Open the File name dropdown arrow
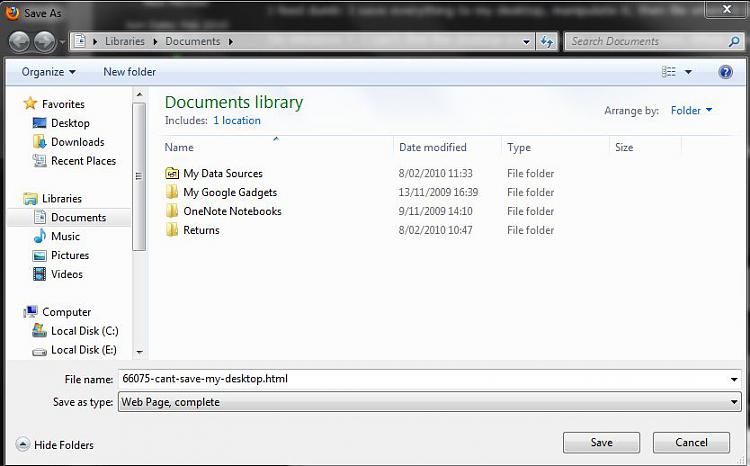750x466 pixels. click(x=734, y=379)
